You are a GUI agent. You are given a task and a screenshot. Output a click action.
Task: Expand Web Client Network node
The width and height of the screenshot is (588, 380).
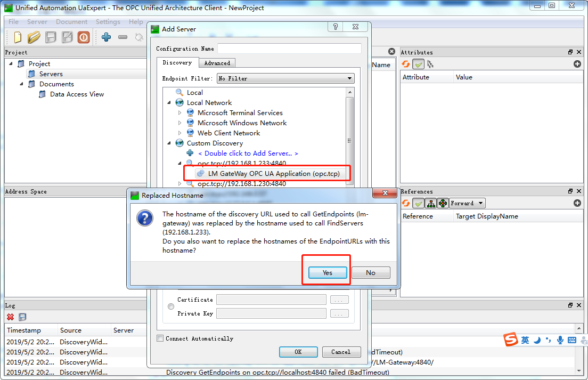click(179, 133)
